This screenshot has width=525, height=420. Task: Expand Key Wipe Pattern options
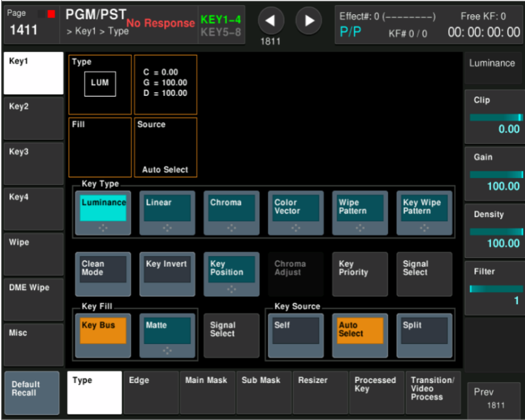[x=424, y=212]
